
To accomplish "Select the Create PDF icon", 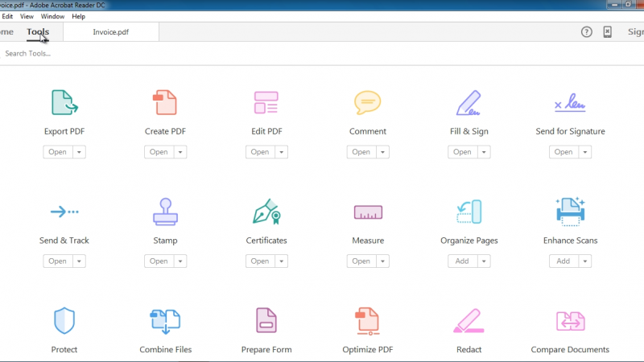I will pos(165,103).
